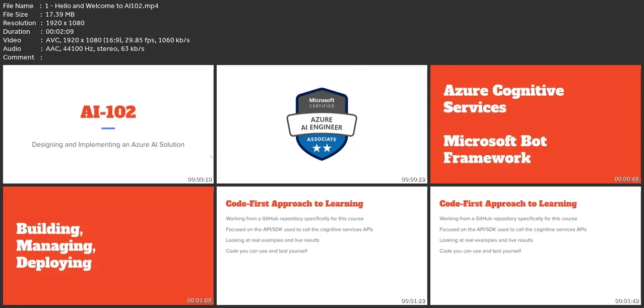Click 'Designing and Implementing an Azure AI Solution'
Screen dimensions: 644x308
(x=108, y=145)
